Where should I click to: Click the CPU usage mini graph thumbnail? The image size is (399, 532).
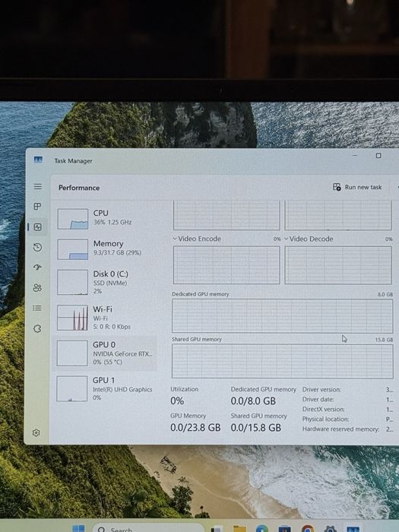(x=73, y=219)
